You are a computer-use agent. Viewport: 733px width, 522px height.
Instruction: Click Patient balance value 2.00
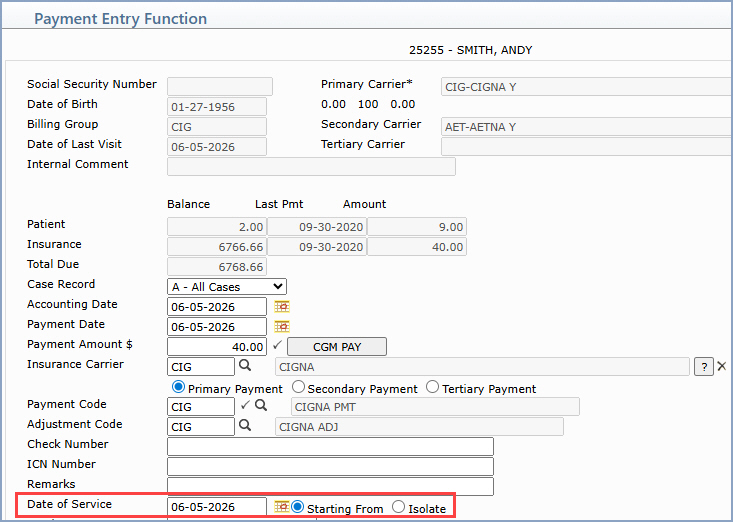click(x=217, y=227)
